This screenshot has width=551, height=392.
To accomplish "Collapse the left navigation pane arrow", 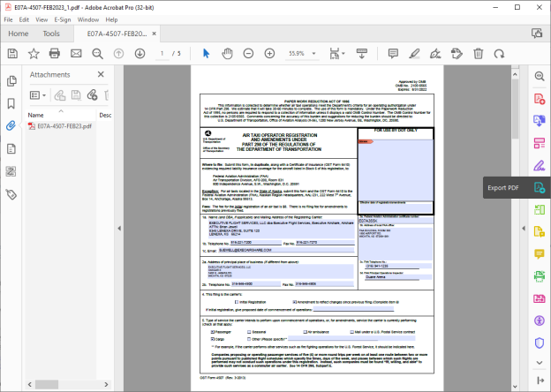I will (119, 229).
